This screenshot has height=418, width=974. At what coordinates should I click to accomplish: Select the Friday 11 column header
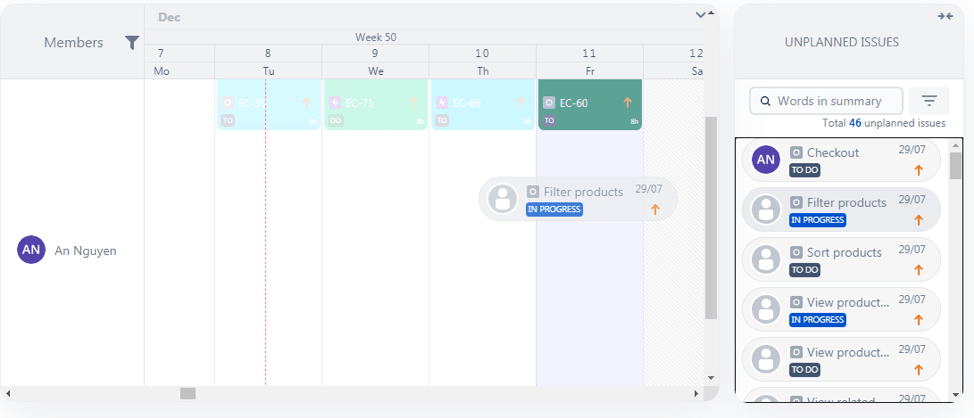[x=589, y=61]
